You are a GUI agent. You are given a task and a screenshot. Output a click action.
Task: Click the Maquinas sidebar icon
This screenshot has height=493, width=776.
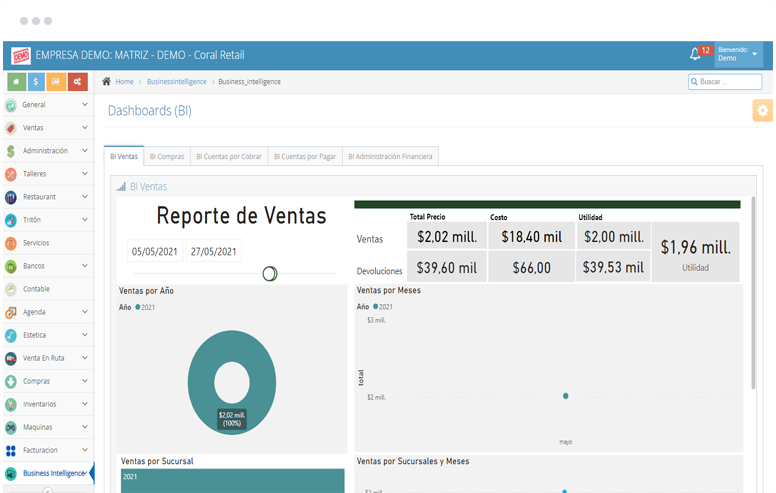(x=11, y=427)
